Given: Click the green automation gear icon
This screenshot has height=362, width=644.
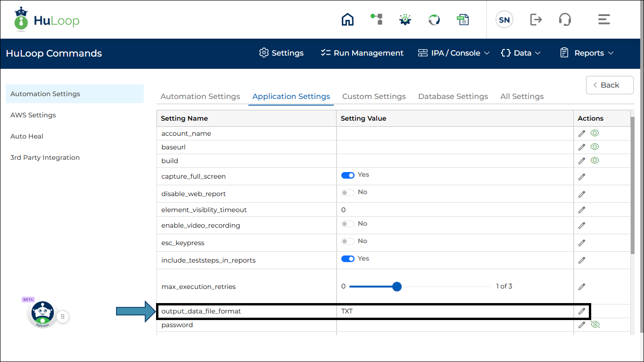Looking at the screenshot, I should click(x=405, y=19).
